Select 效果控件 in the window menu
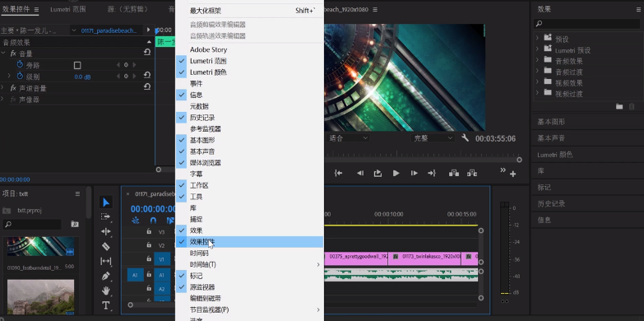This screenshot has width=644, height=321. (x=249, y=242)
